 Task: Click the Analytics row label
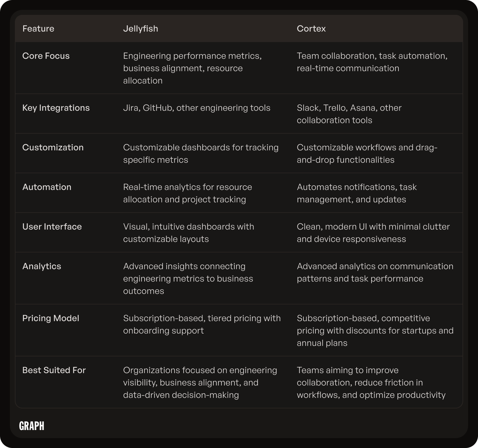pyautogui.click(x=42, y=266)
